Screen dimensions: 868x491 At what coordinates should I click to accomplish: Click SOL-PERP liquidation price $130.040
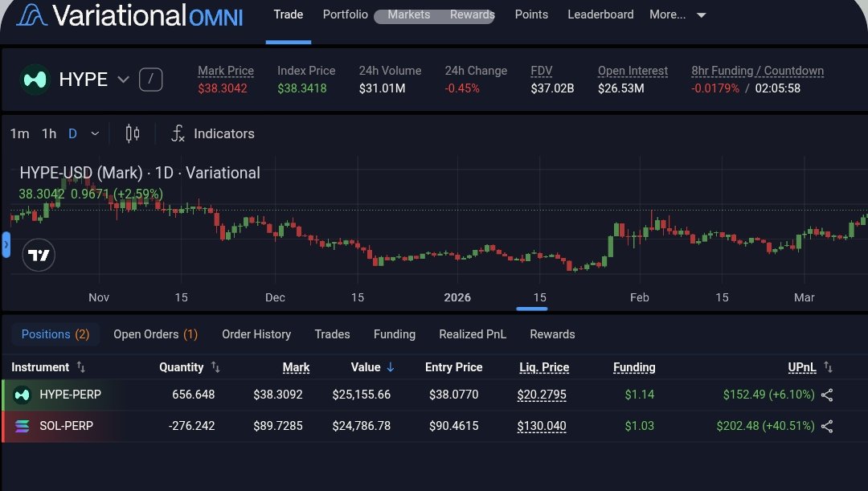click(542, 426)
